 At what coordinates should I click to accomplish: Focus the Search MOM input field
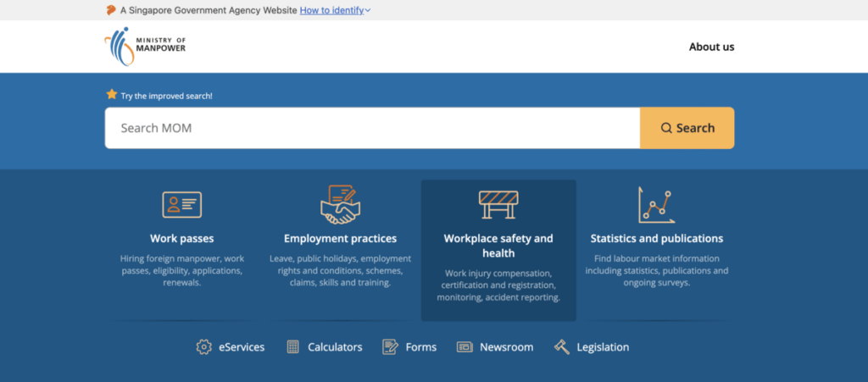(373, 128)
